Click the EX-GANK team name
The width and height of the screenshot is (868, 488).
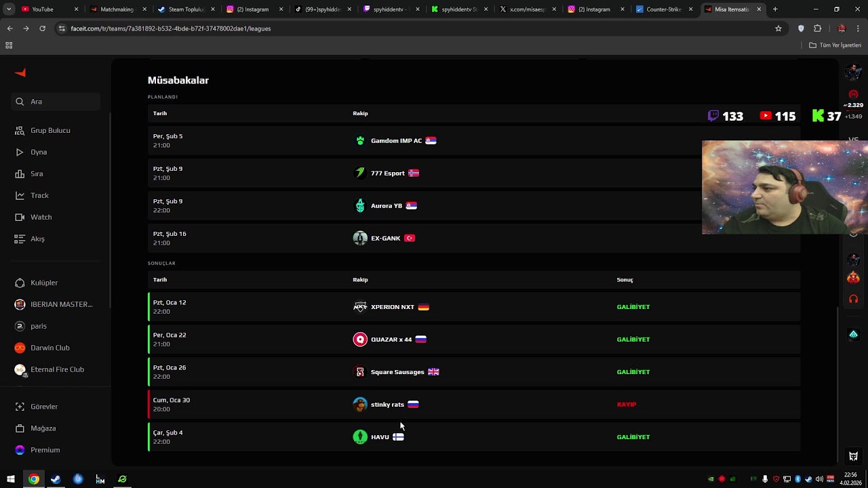pyautogui.click(x=385, y=239)
